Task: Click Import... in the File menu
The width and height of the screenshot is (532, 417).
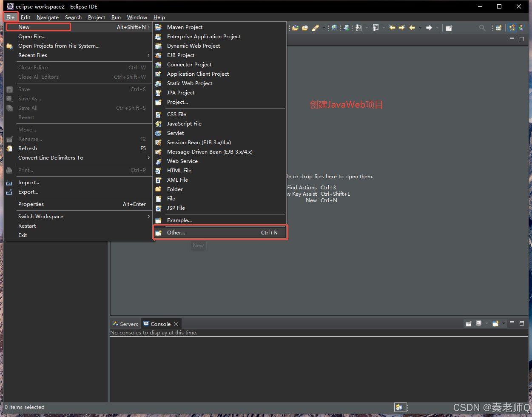Action: click(28, 183)
